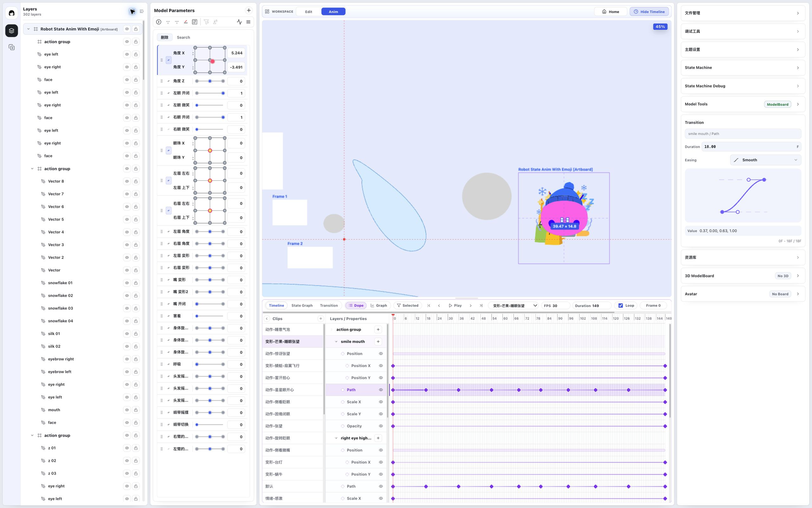Add property to smile mouth row
The height and width of the screenshot is (508, 812).
pos(378,342)
